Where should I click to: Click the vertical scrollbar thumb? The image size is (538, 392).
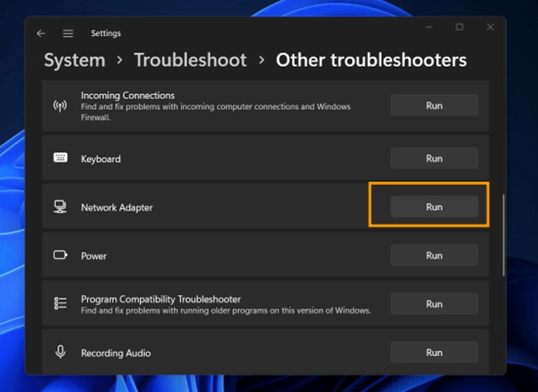504,235
